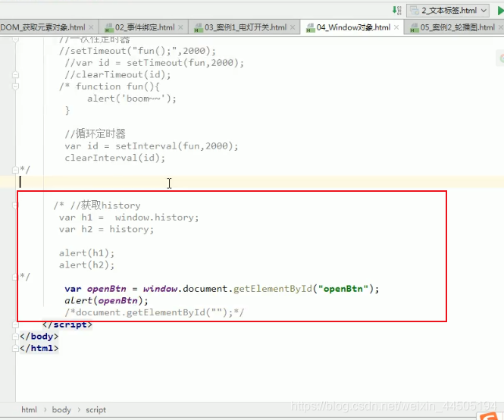
Task: Run the current configuration with green arrow
Action: 500,11
